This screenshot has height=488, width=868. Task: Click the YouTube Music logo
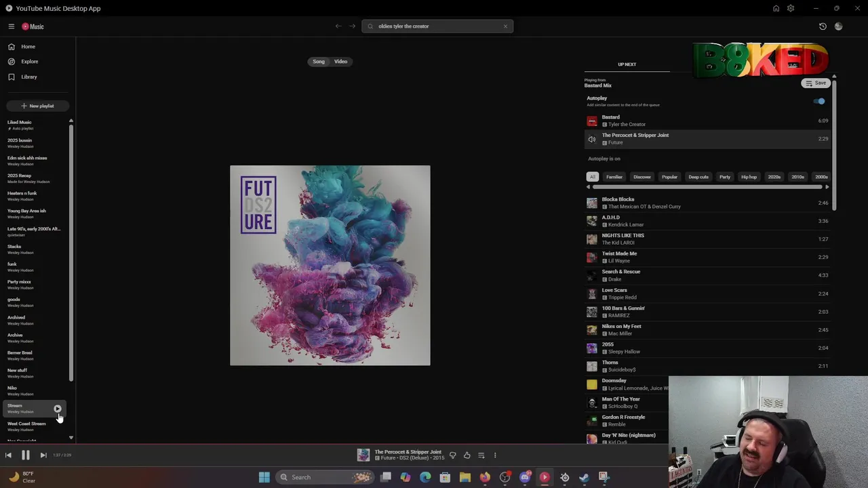point(33,26)
